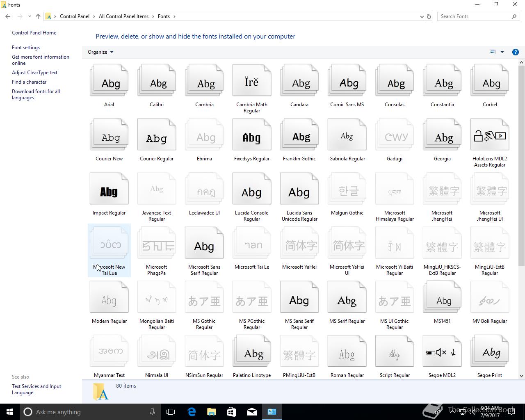Open the recent locations dropdown arrow
This screenshot has width=525, height=420.
tap(30, 16)
